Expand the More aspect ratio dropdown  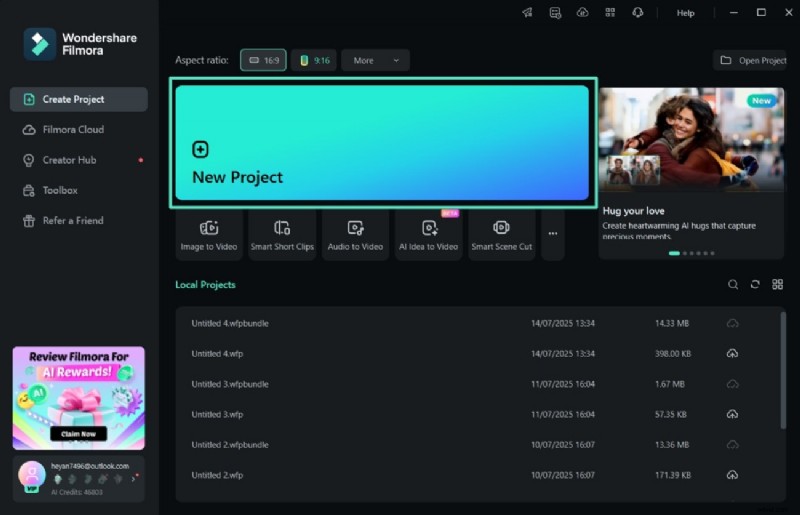[x=375, y=61]
